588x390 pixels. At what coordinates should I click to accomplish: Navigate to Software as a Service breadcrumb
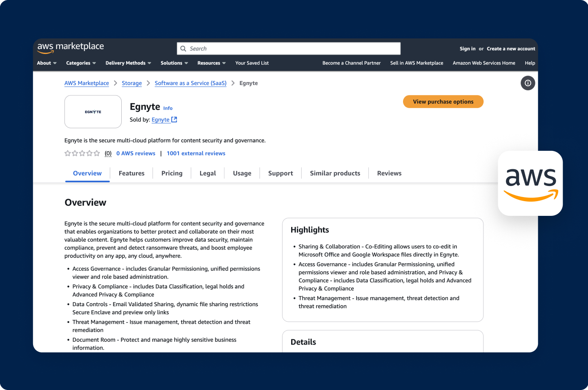[190, 83]
